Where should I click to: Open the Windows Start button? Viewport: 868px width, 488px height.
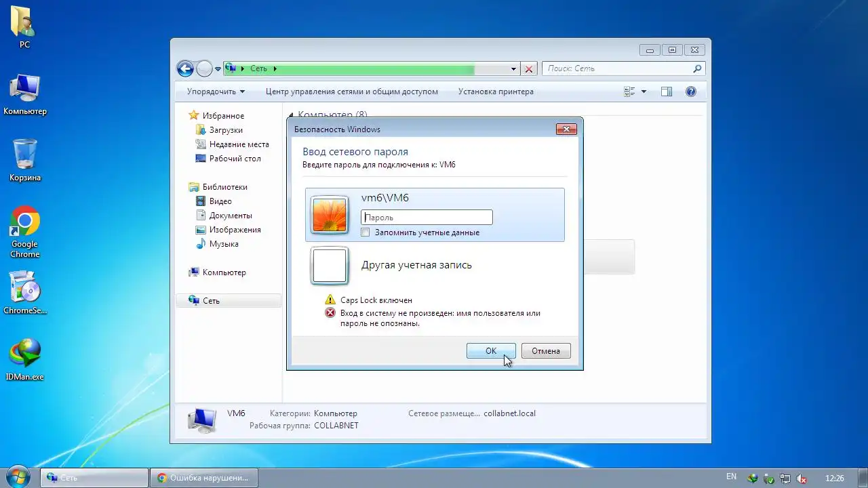click(16, 477)
